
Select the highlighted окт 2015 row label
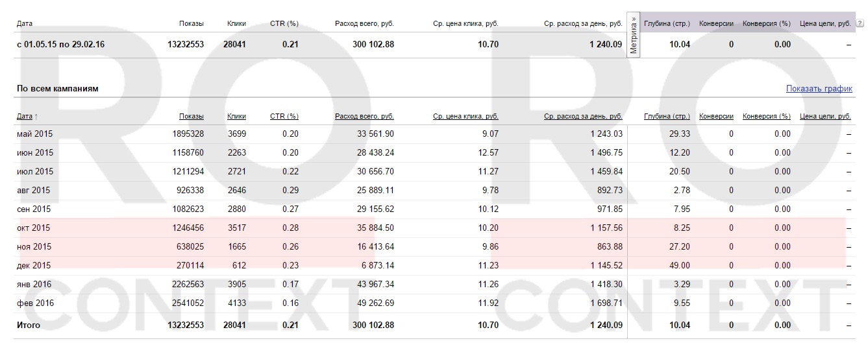(34, 228)
